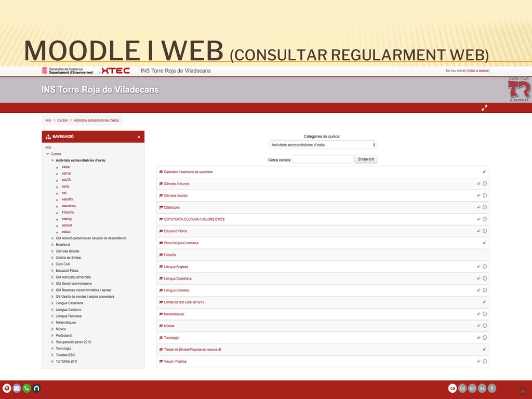Switch language to English (en)
The height and width of the screenshot is (399, 532).
pyautogui.click(x=472, y=388)
